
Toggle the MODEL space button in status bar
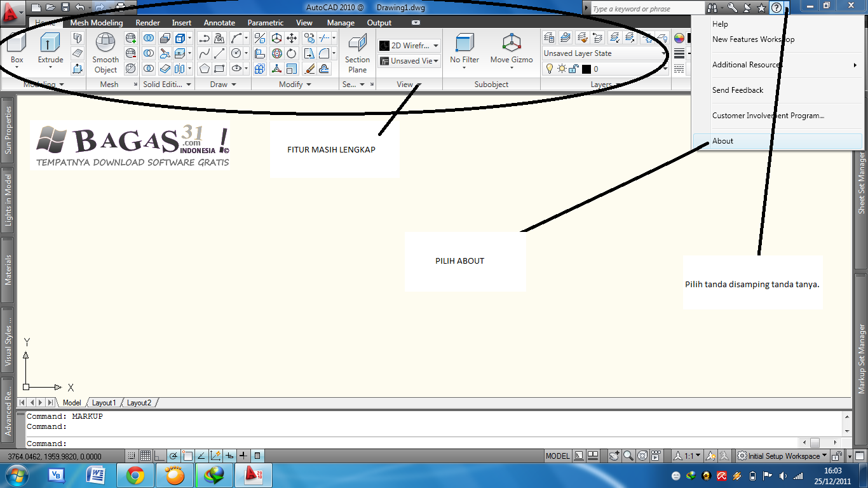point(558,456)
